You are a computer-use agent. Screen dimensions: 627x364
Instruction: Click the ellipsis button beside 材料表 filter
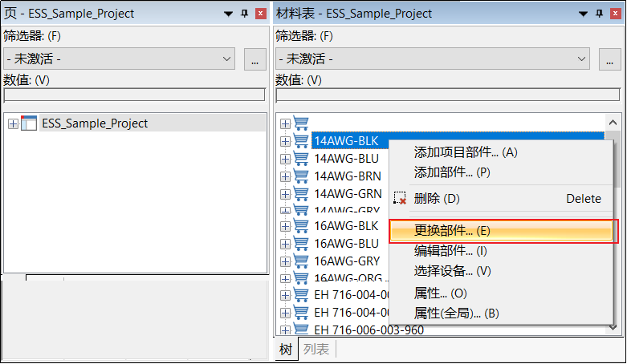609,59
